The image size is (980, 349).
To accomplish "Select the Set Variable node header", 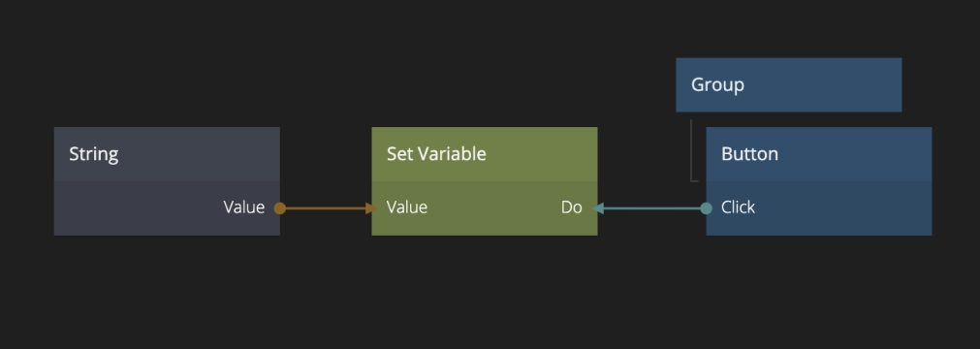I will 485,154.
